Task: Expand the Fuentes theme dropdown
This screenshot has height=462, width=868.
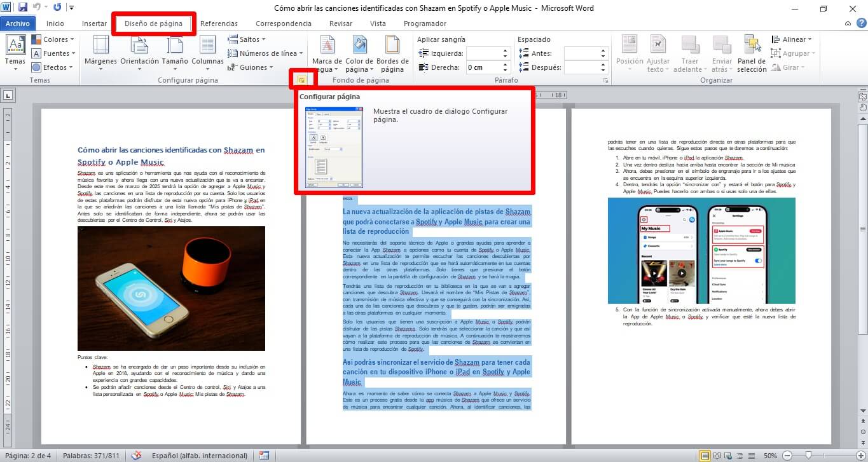Action: pyautogui.click(x=53, y=53)
